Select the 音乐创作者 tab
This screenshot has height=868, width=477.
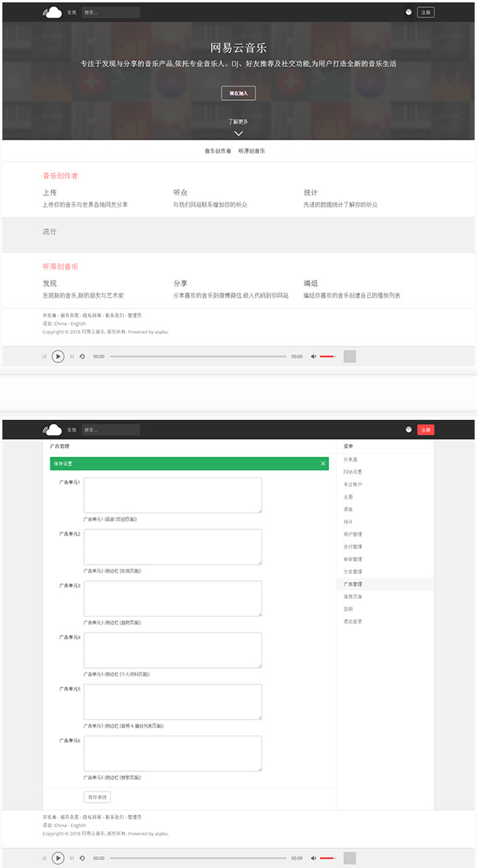point(218,150)
